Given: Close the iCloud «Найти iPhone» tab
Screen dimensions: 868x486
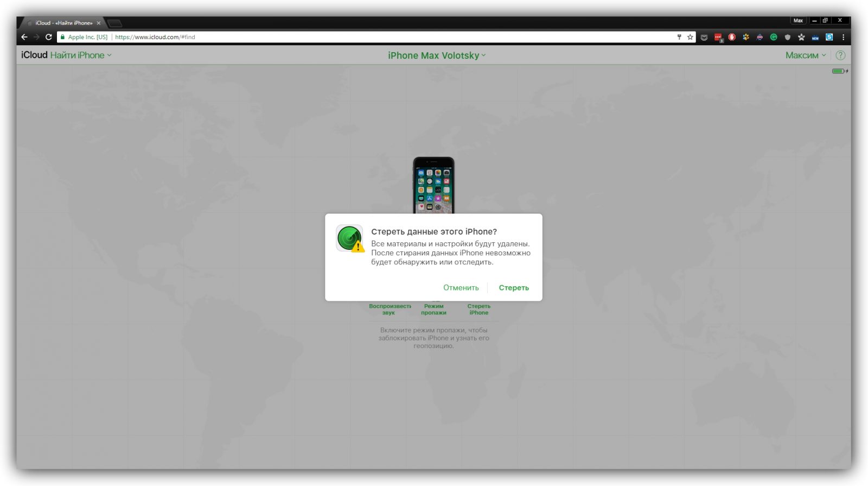Looking at the screenshot, I should coord(99,23).
